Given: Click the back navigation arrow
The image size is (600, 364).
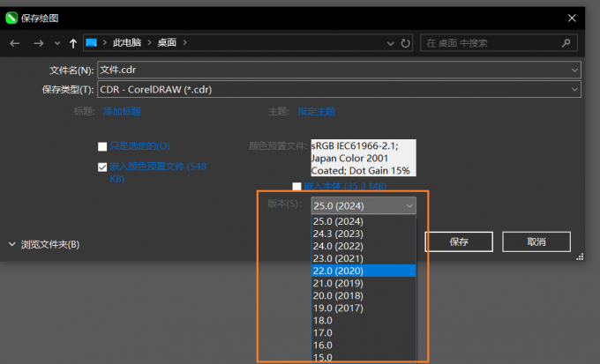Looking at the screenshot, I should 14,43.
